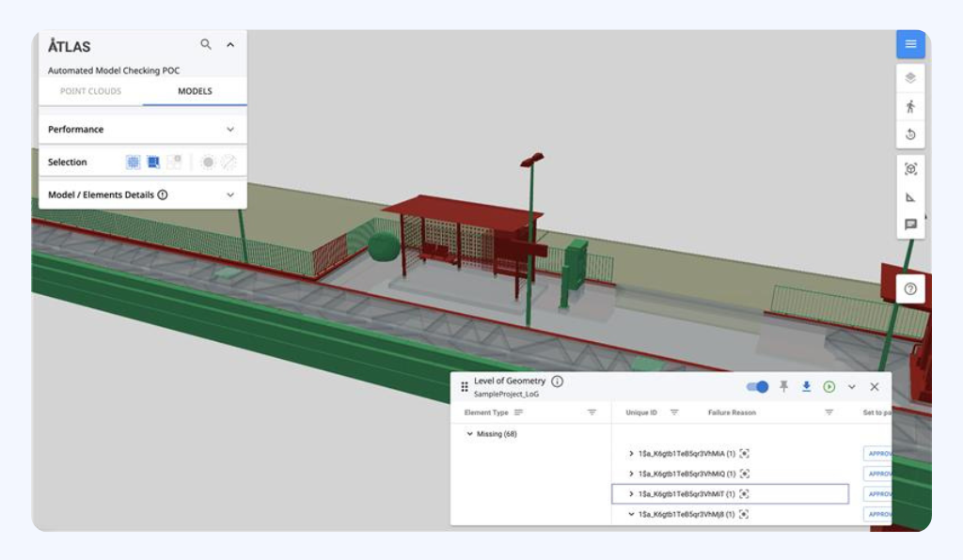Collapse the Missing (68) group
This screenshot has width=963, height=560.
pyautogui.click(x=470, y=434)
